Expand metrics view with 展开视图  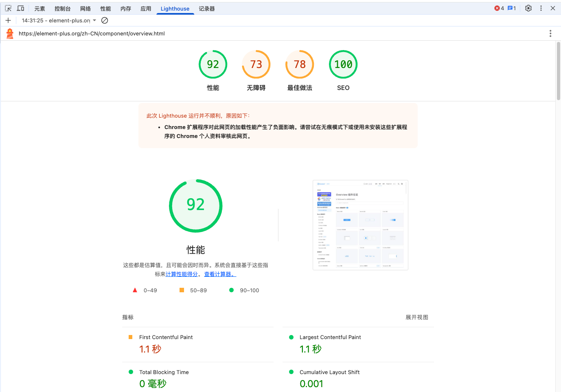(416, 317)
